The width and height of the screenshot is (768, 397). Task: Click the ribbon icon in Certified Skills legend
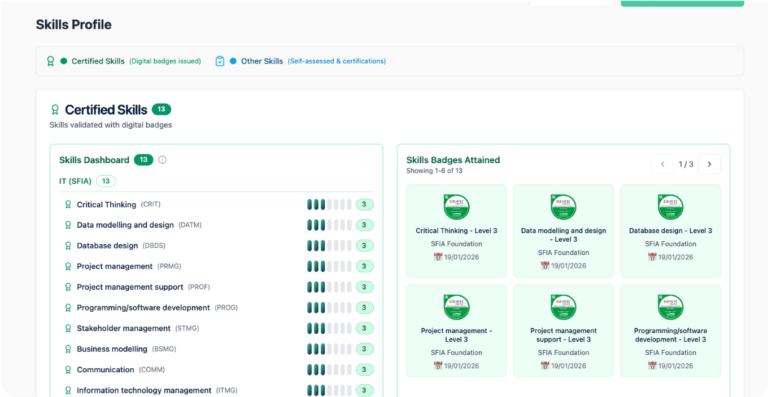pyautogui.click(x=50, y=61)
